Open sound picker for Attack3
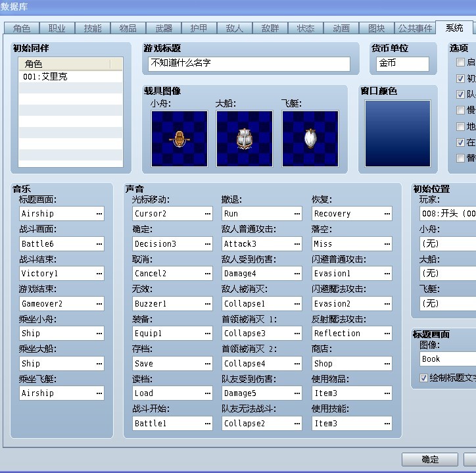Image resolution: width=476 pixels, height=473 pixels. [297, 243]
